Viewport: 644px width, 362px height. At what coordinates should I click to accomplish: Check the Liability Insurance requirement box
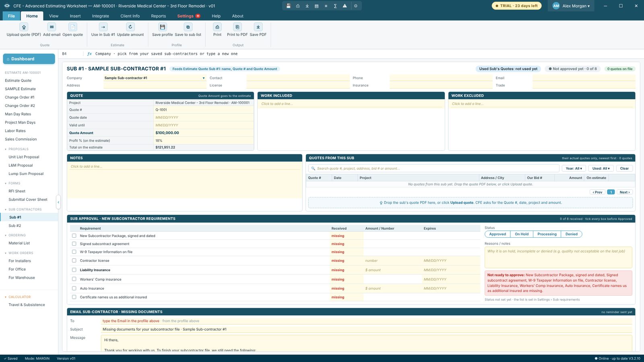(x=74, y=270)
